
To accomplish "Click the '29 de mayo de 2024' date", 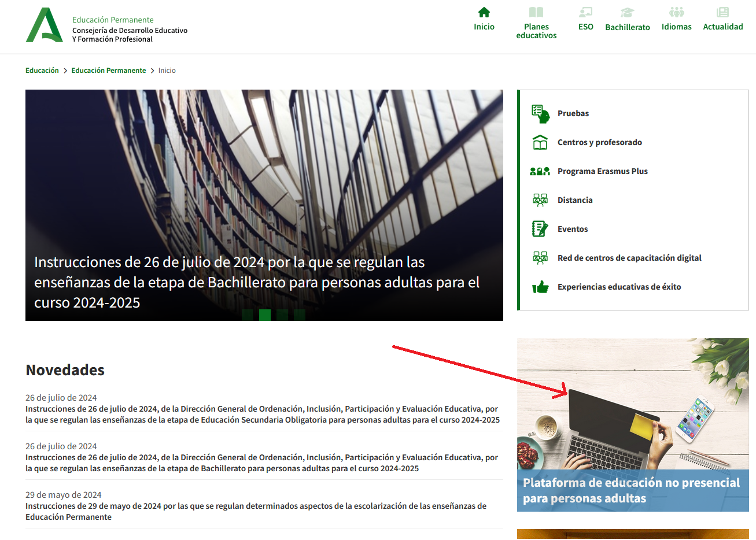I will pyautogui.click(x=64, y=495).
